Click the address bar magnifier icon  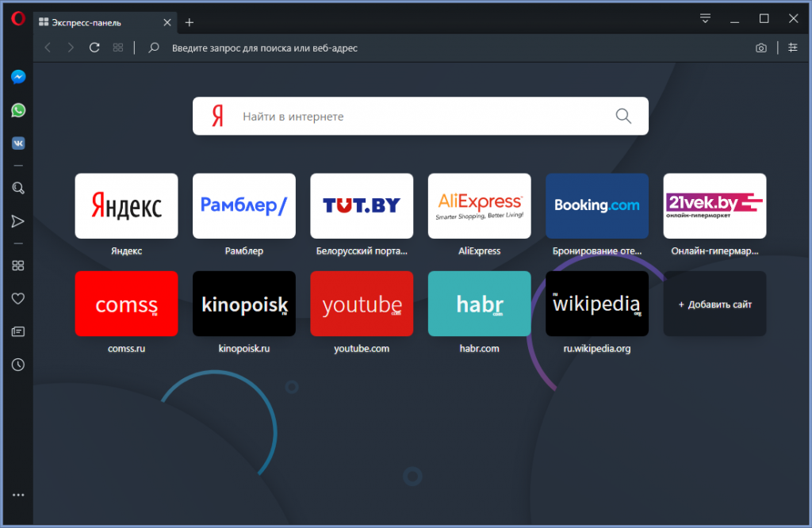153,48
